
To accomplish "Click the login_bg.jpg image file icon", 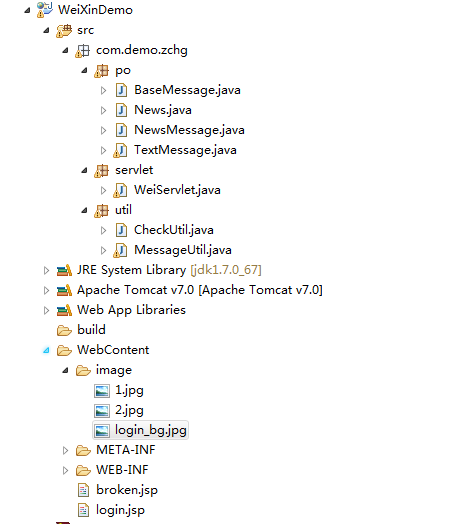I will [x=102, y=430].
